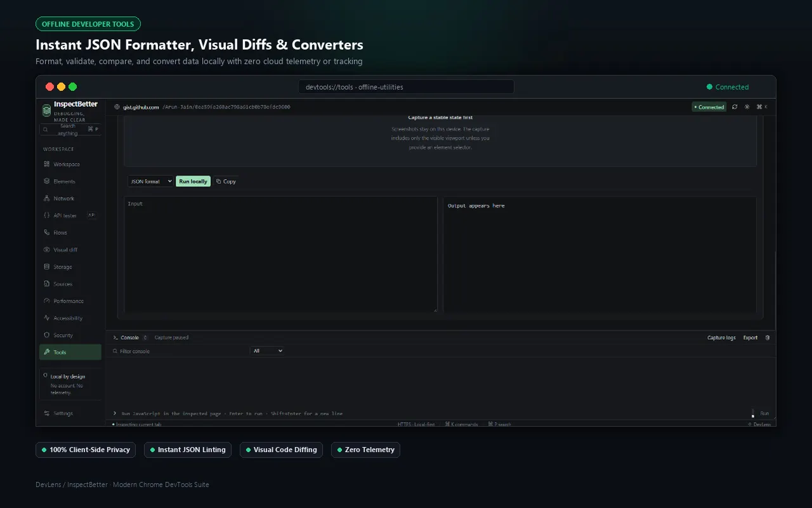Click the InspectBetter logo icon

[x=46, y=110]
